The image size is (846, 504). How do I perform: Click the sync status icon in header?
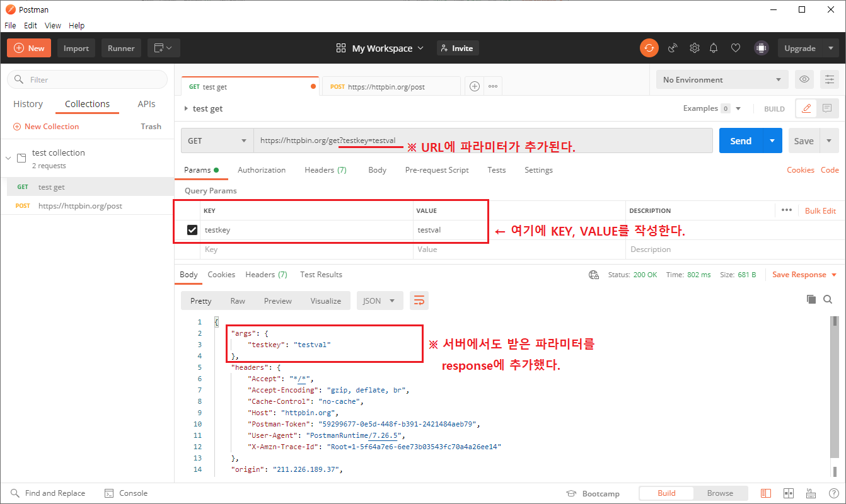click(x=649, y=48)
